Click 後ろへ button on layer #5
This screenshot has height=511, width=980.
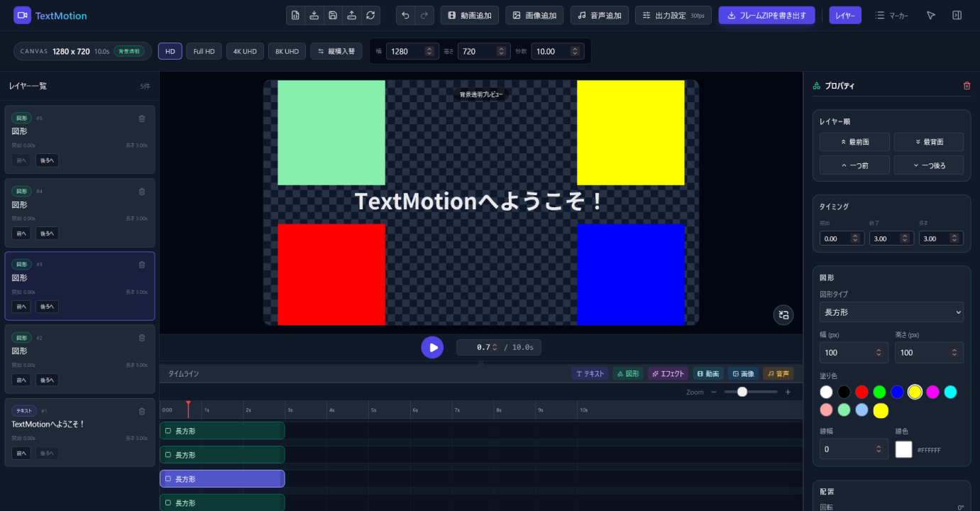[x=47, y=160]
